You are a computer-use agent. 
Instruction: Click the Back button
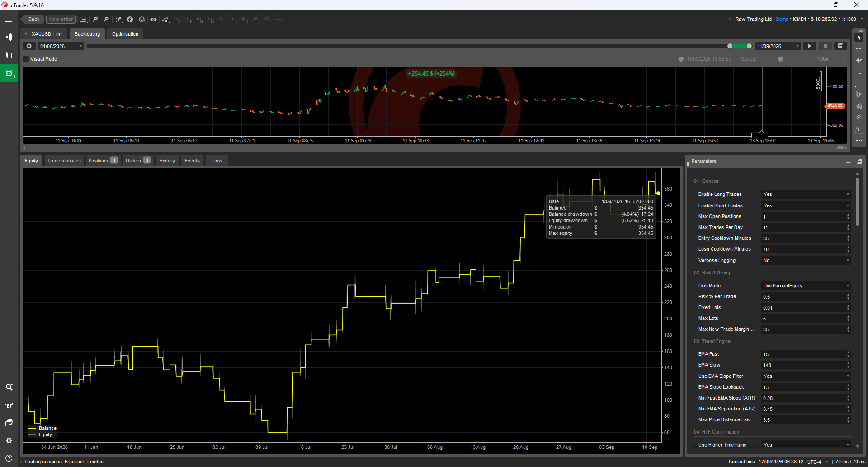click(33, 19)
